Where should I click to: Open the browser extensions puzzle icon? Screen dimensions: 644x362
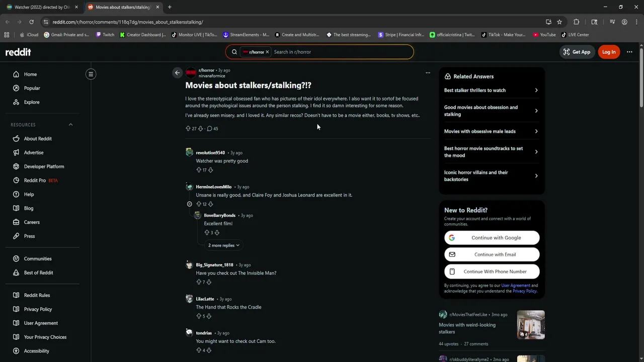click(x=577, y=22)
